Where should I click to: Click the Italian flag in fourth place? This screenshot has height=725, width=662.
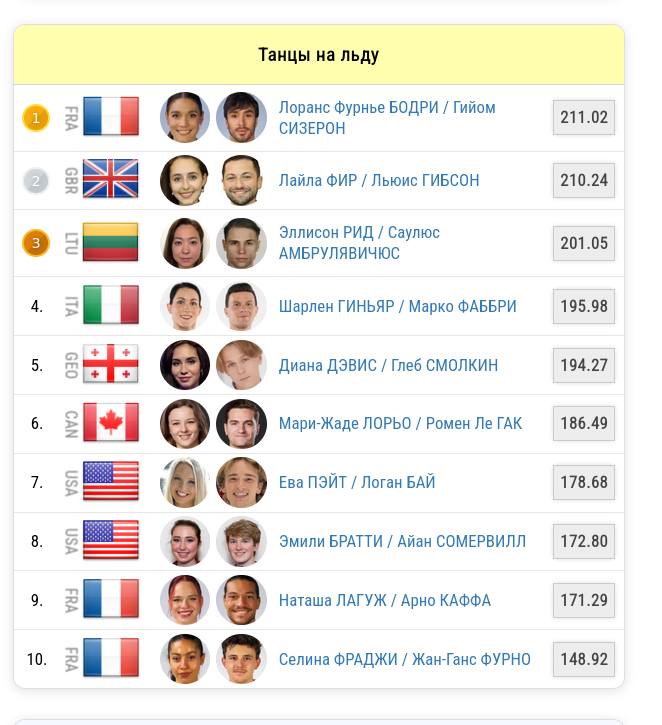pos(110,306)
